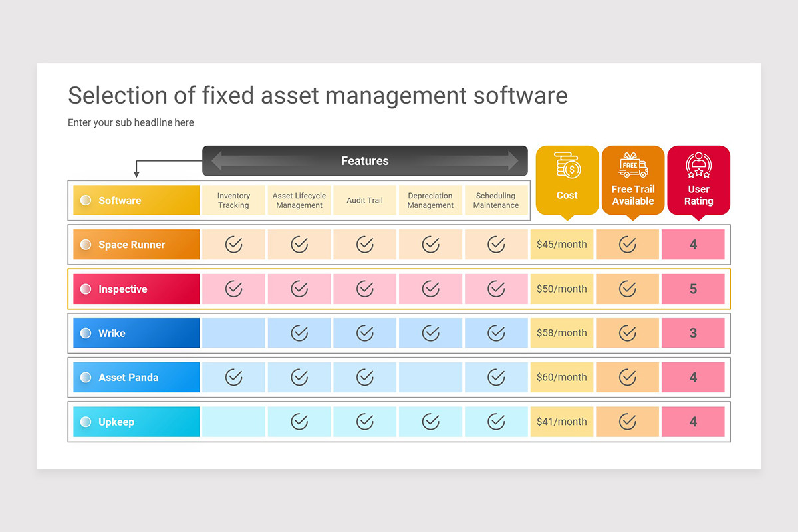Select the Inventory Tracking column header

[233, 199]
